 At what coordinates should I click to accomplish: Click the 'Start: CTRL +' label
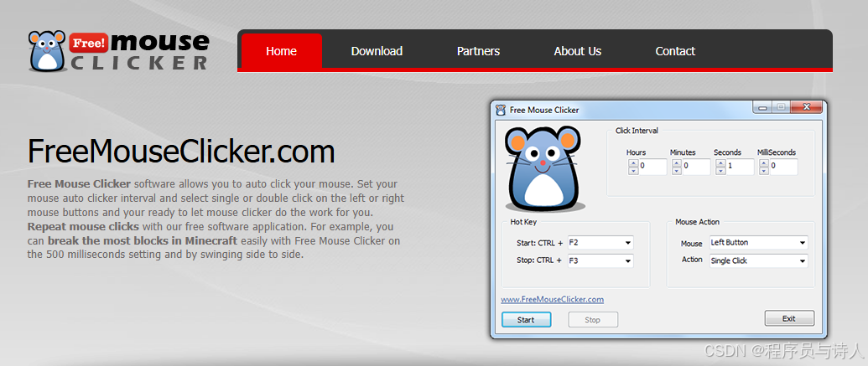538,243
